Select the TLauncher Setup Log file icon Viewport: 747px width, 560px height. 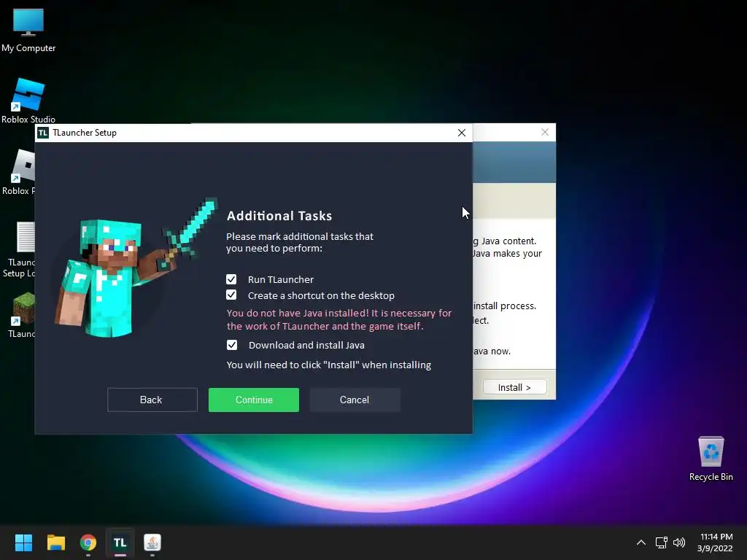pos(18,249)
